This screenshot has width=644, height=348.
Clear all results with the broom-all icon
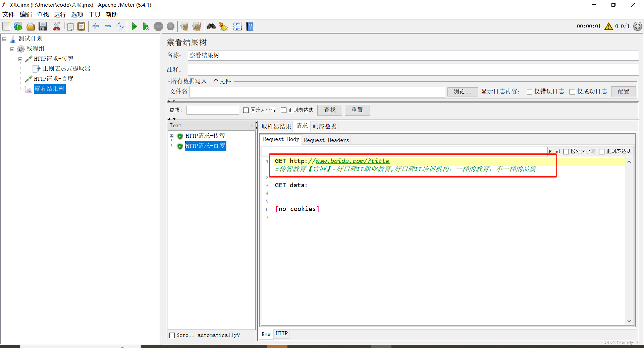pyautogui.click(x=197, y=26)
